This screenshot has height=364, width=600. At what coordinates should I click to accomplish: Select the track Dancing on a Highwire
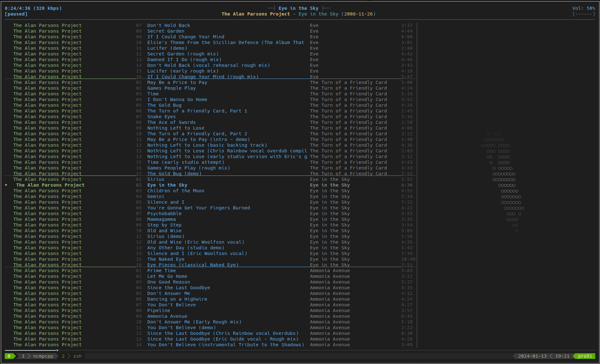[177, 299]
